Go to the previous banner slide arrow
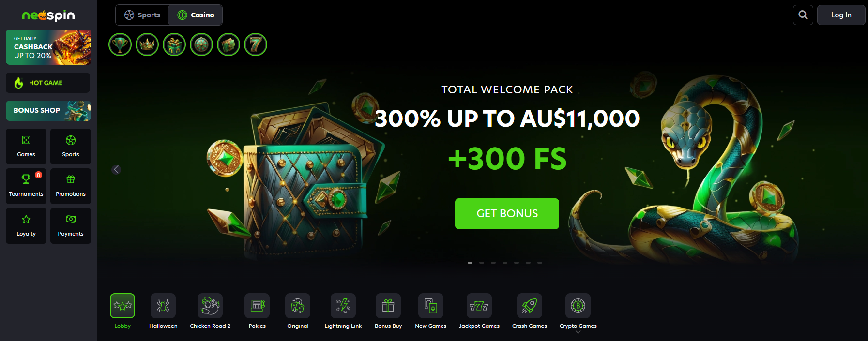The width and height of the screenshot is (868, 341). click(116, 169)
